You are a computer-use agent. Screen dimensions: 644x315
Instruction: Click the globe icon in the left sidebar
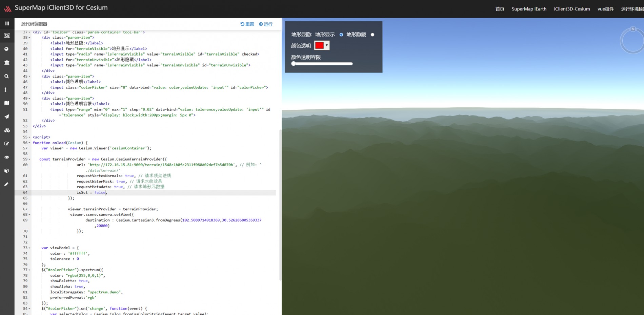tap(6, 49)
